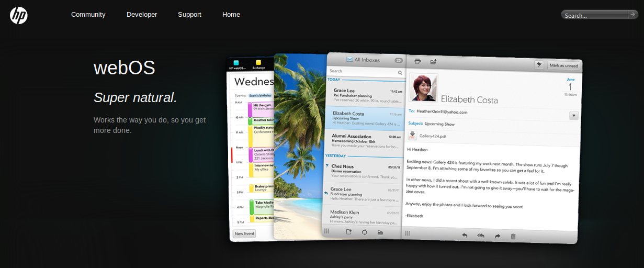The image size is (644, 268).
Task: Expand the recipient details dropdown arrow
Action: (573, 115)
